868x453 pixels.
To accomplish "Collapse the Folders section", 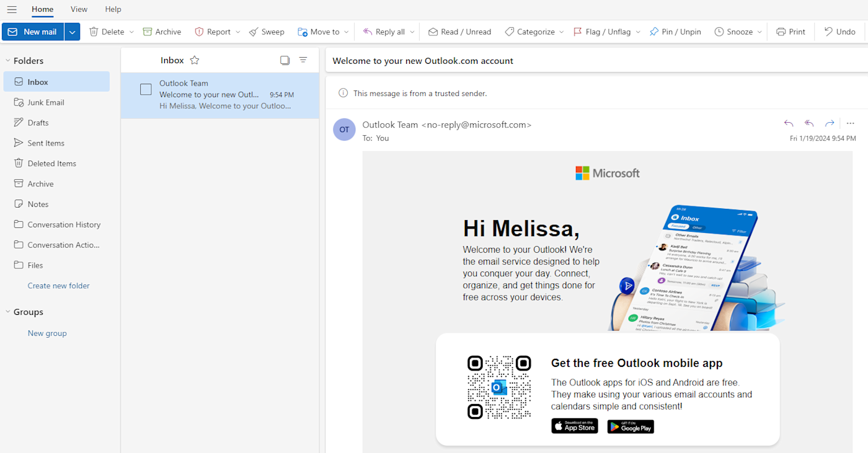I will [x=8, y=61].
